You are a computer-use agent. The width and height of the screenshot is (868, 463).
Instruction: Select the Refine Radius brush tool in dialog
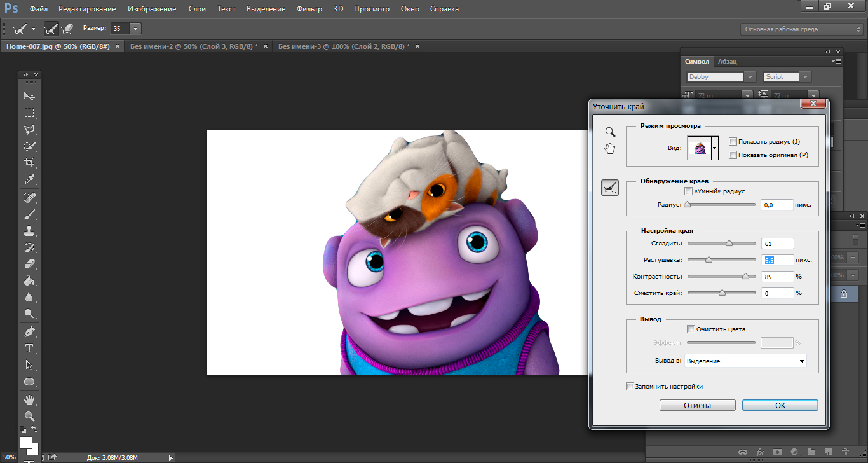tap(610, 188)
